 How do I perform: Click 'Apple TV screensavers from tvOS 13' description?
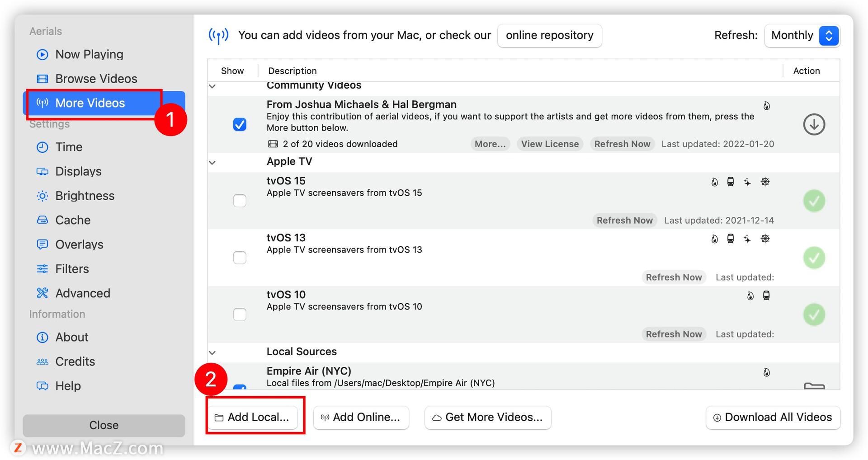[x=344, y=250]
